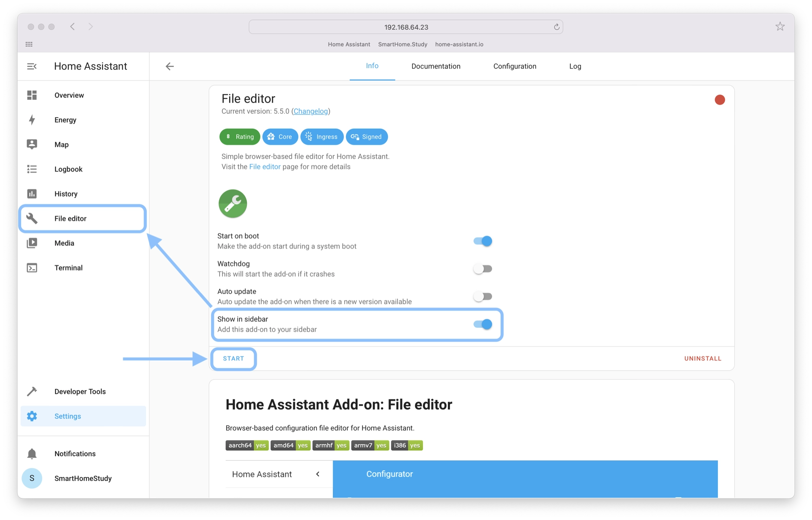
Task: Click the armv7 yes badge
Action: [x=370, y=445]
